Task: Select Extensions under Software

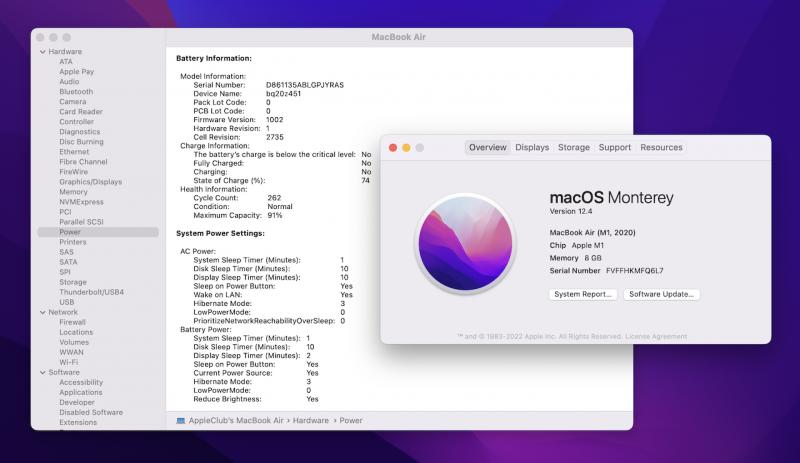Action: [78, 422]
